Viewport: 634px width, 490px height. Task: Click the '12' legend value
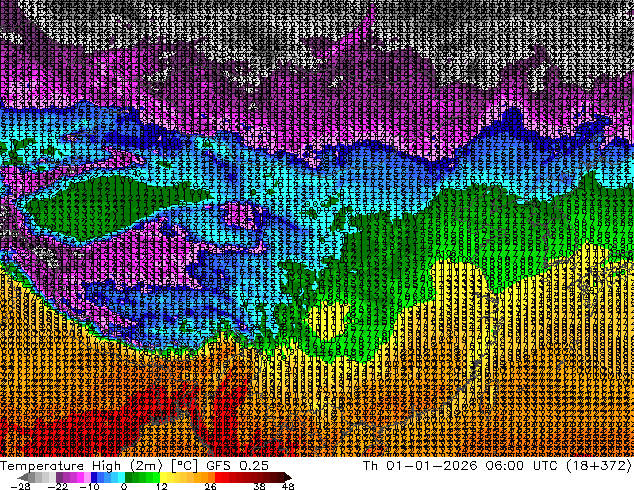tap(162, 486)
